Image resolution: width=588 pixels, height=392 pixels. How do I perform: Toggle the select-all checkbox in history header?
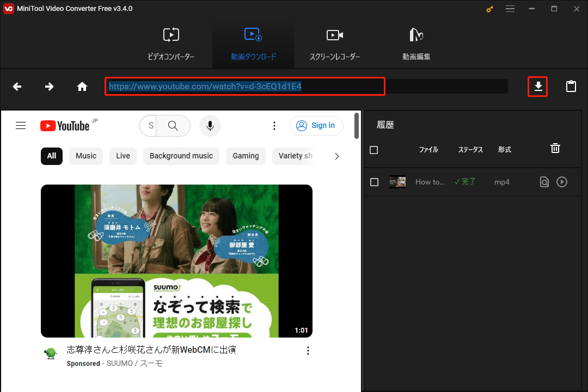tap(373, 150)
